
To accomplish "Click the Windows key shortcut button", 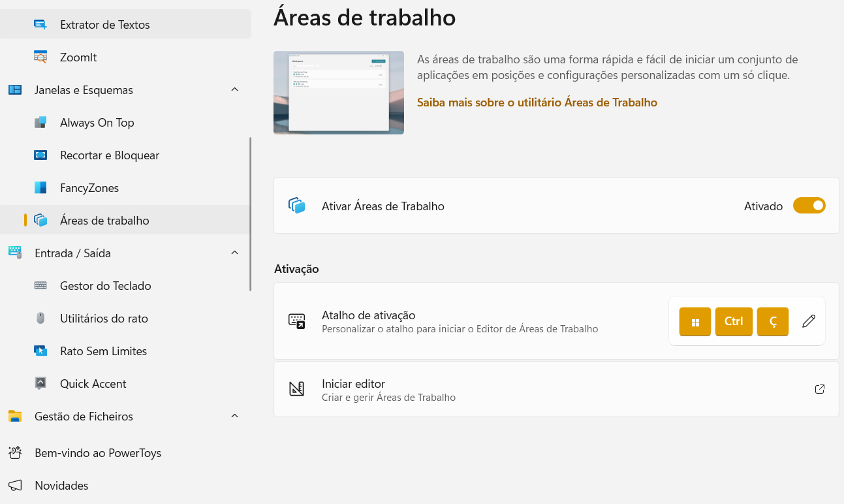I will click(x=695, y=321).
